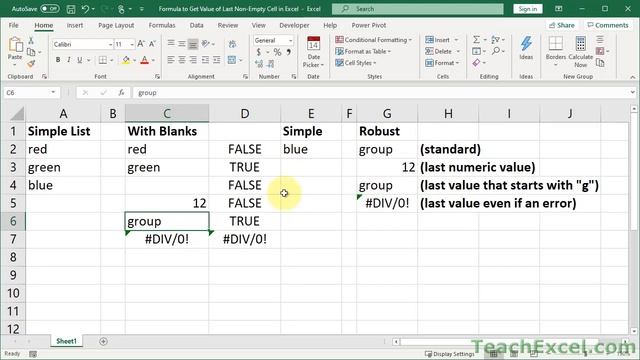Click the Sign in button
The width and height of the screenshot is (640, 360).
(528, 9)
